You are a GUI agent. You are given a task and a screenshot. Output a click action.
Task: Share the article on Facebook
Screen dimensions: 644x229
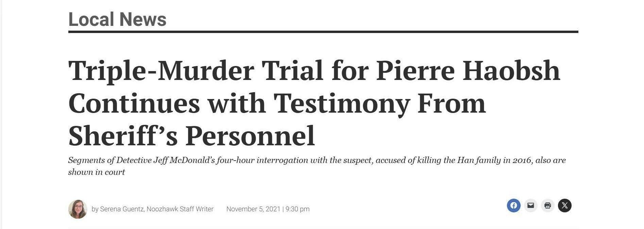513,206
